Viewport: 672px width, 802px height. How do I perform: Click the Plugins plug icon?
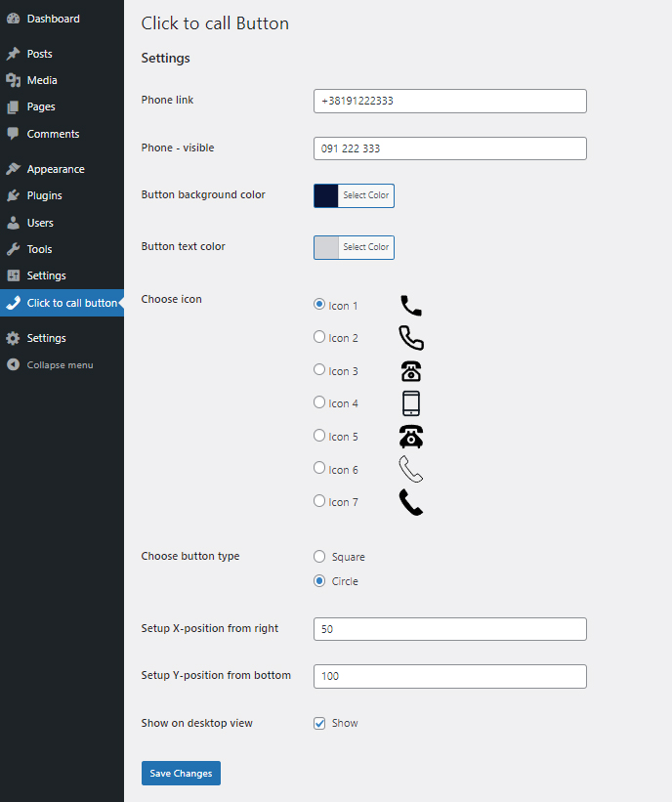tap(14, 196)
